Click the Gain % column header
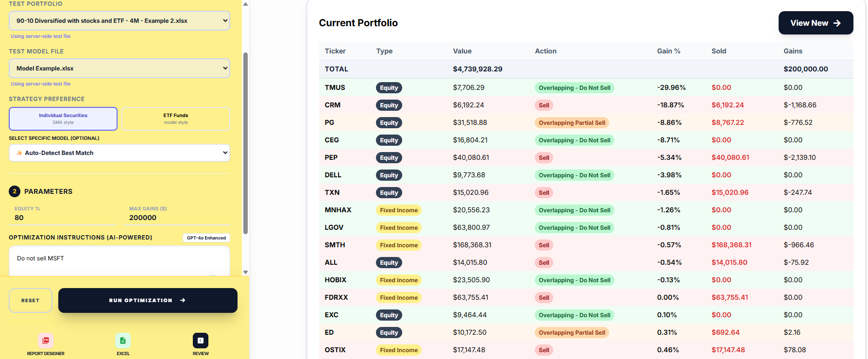868x359 pixels. pos(668,51)
